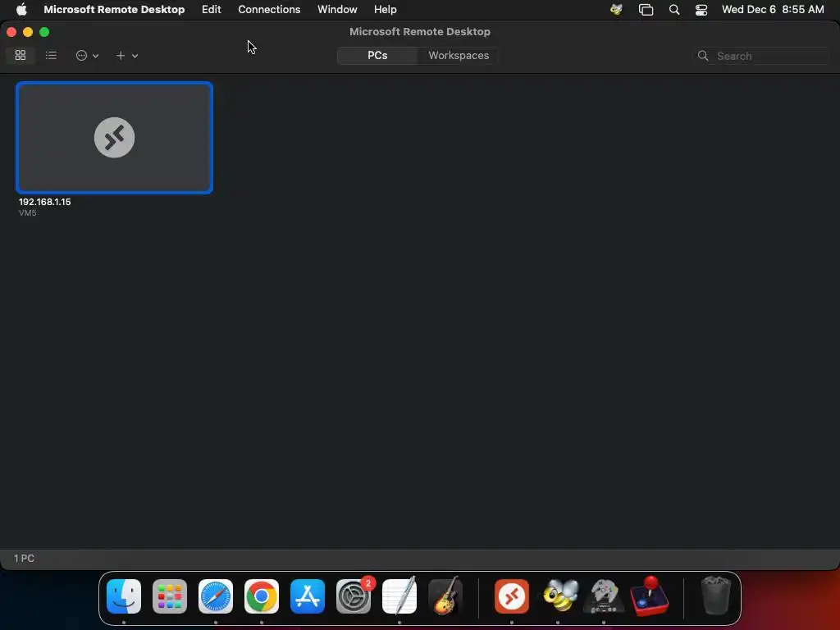Click the bee icon in menu bar

click(x=616, y=9)
